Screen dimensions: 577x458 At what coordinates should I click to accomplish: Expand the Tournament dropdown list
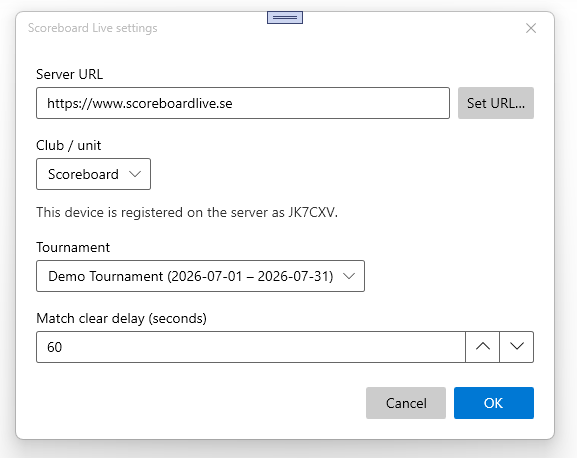pos(201,276)
